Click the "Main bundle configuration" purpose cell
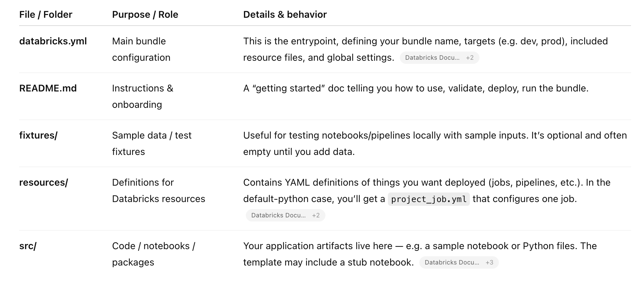Image resolution: width=644 pixels, height=286 pixels. point(141,49)
